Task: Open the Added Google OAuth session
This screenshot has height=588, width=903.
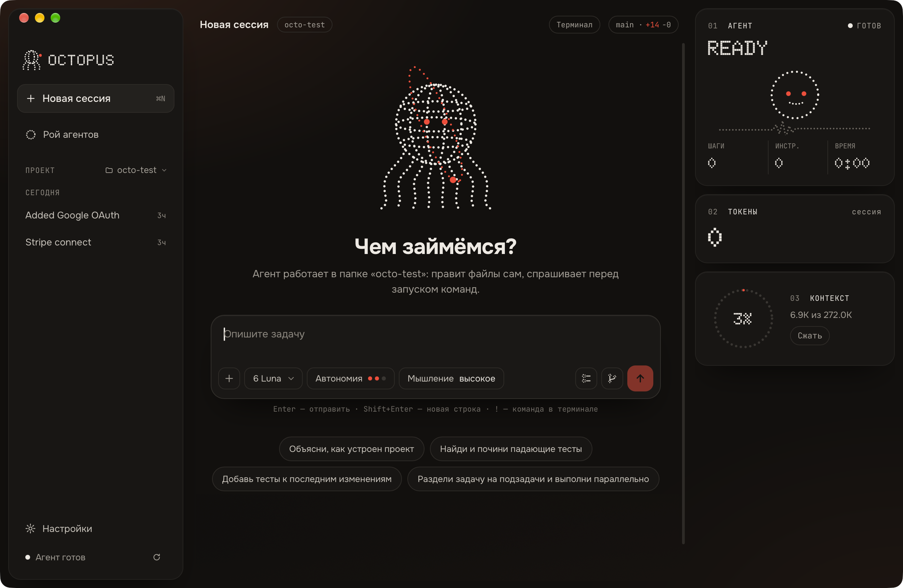Action: tap(96, 215)
